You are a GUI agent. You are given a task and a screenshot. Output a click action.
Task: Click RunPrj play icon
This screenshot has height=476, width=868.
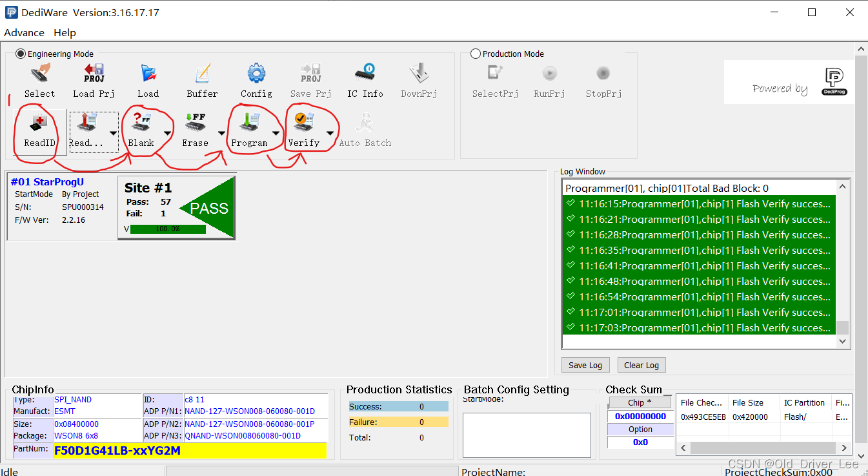549,80
